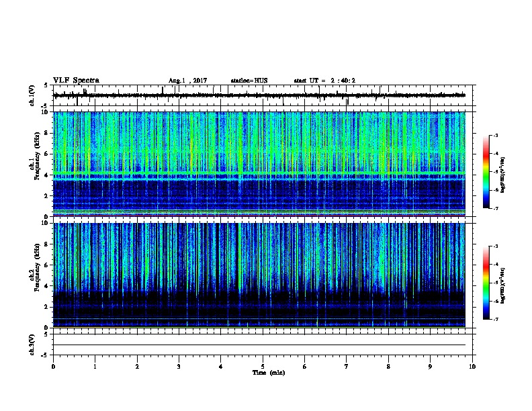This screenshot has height=411, width=532.
Task: Click ch.1 frequency axis tick '4'
Action: coord(46,175)
